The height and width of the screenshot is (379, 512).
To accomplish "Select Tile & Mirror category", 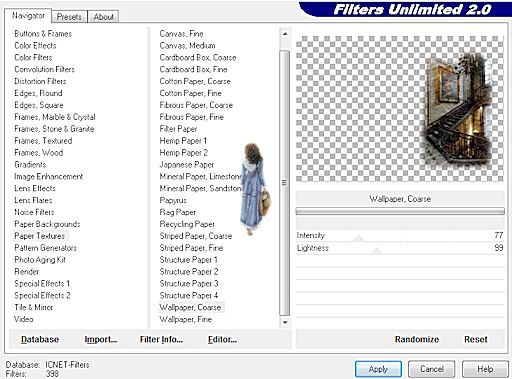I will 33,307.
